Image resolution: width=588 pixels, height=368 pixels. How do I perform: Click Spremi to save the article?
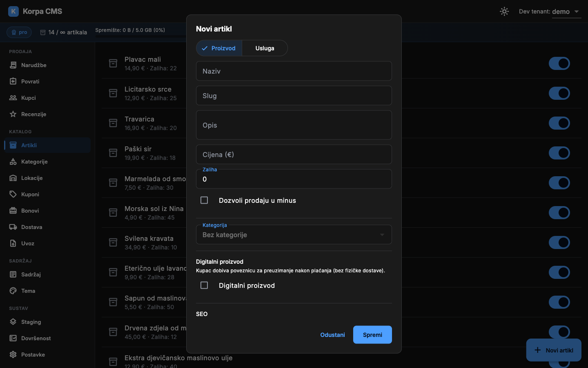372,335
